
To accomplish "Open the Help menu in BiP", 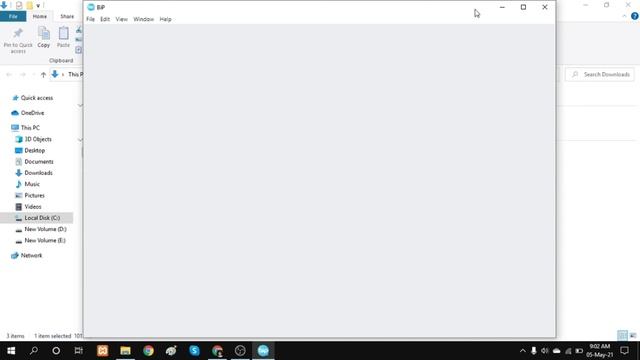I will coord(165,19).
